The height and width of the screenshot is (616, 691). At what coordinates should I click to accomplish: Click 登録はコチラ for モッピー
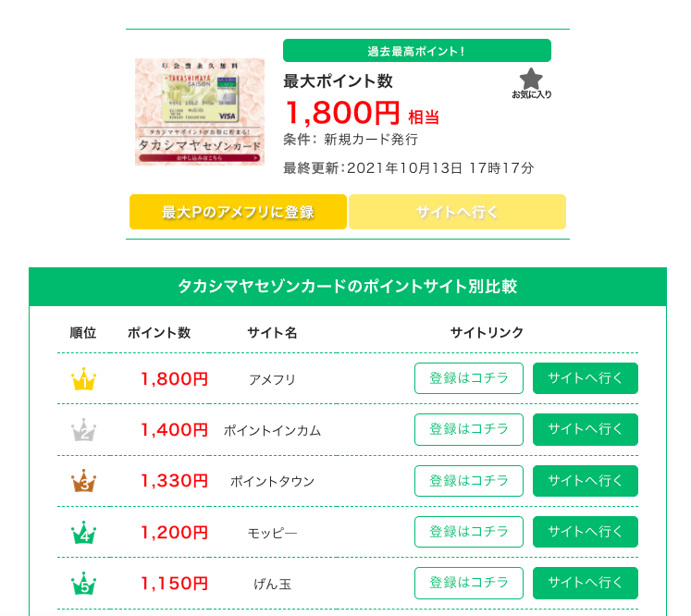[x=469, y=532]
